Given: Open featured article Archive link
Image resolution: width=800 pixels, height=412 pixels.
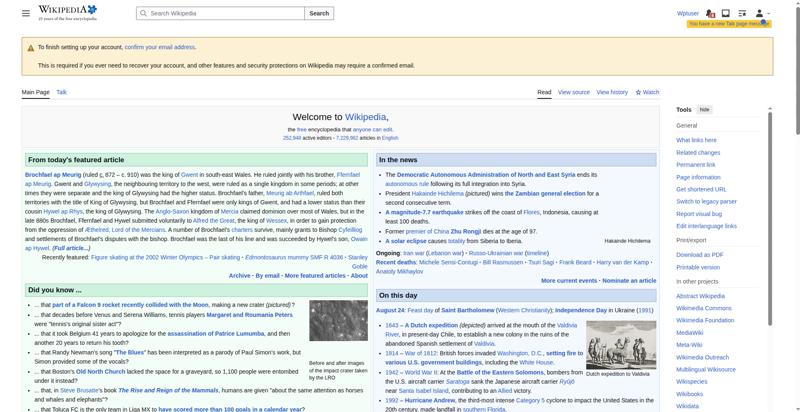Looking at the screenshot, I should point(239,276).
